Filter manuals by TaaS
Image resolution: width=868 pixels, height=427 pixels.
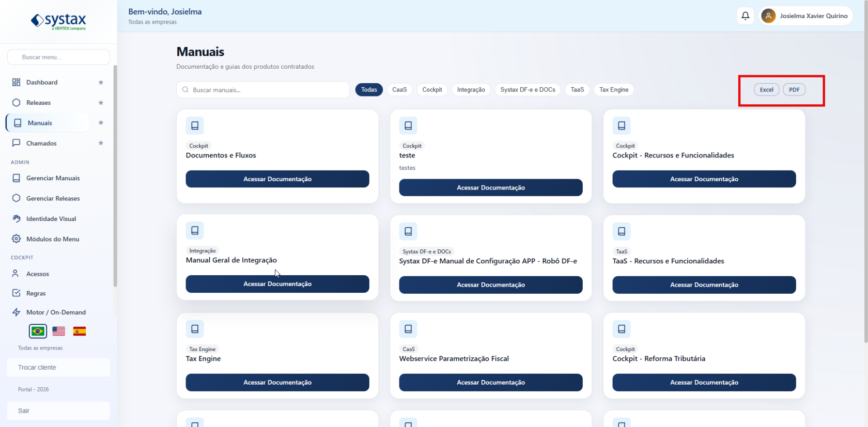(577, 90)
